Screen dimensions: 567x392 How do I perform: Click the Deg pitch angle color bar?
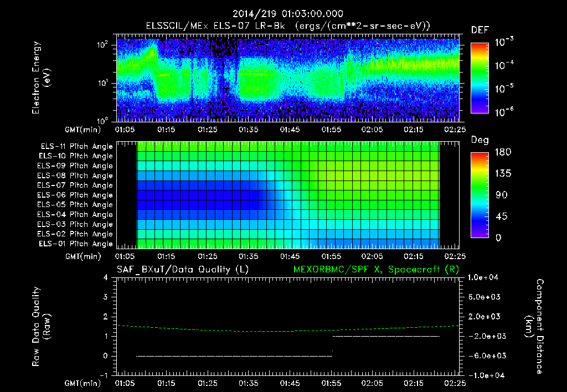[x=480, y=195]
